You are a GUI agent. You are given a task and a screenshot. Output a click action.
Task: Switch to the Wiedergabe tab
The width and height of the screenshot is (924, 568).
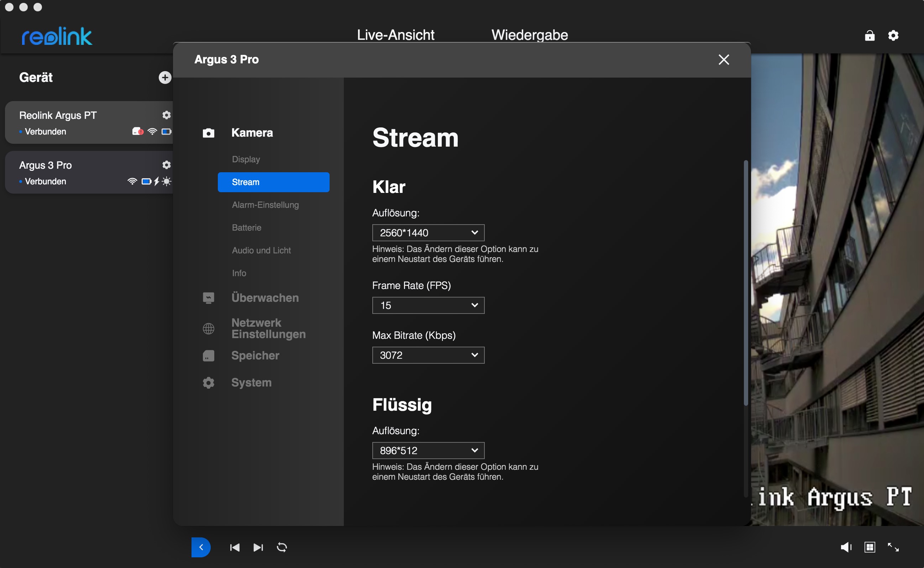[530, 35]
